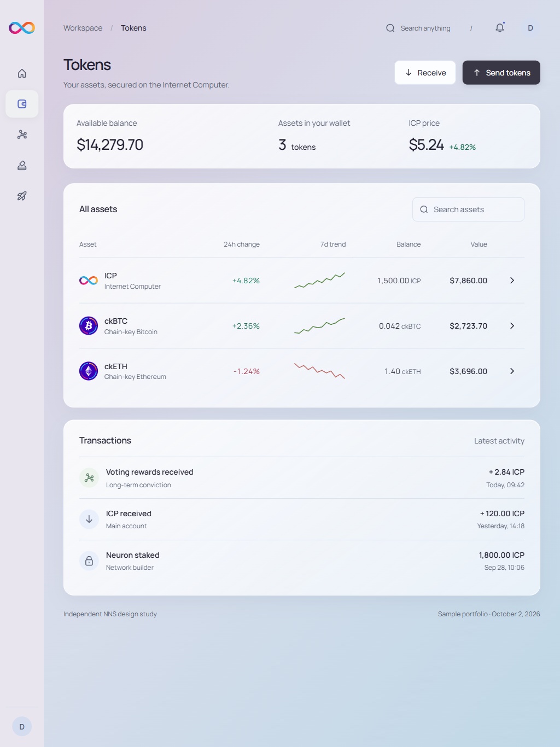Open the Neurons network sidebar icon

pyautogui.click(x=22, y=135)
